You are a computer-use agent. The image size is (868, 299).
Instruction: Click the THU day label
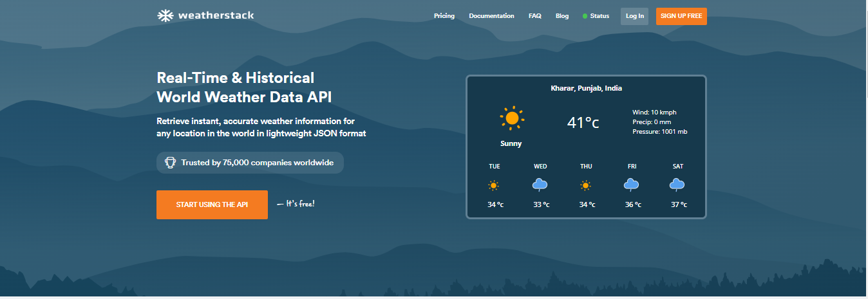[586, 167]
